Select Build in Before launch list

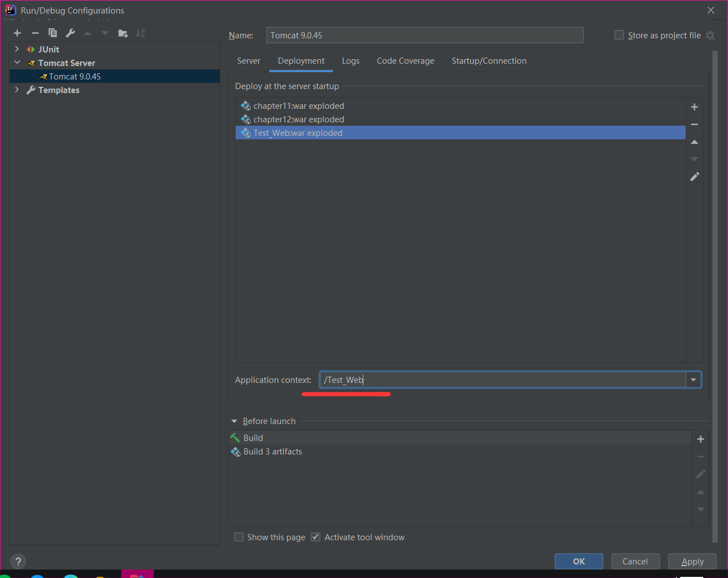tap(460, 438)
